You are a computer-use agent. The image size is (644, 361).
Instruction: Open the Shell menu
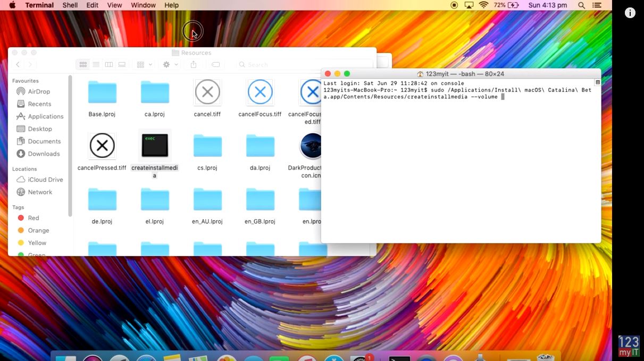coord(70,5)
